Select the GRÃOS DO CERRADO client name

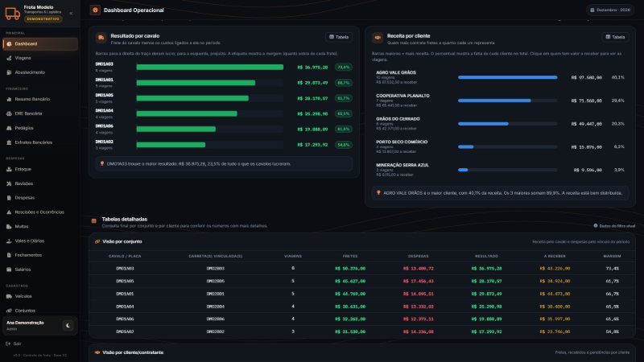click(398, 118)
